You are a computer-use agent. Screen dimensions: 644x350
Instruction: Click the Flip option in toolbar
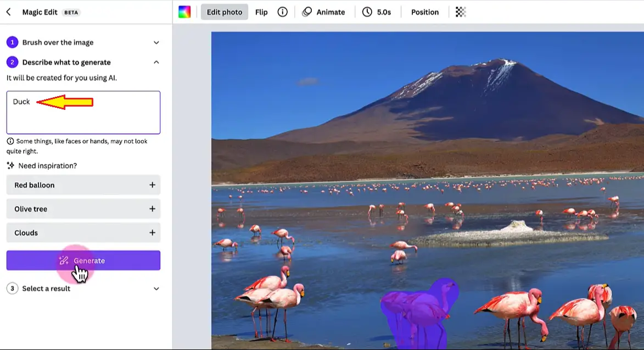261,12
